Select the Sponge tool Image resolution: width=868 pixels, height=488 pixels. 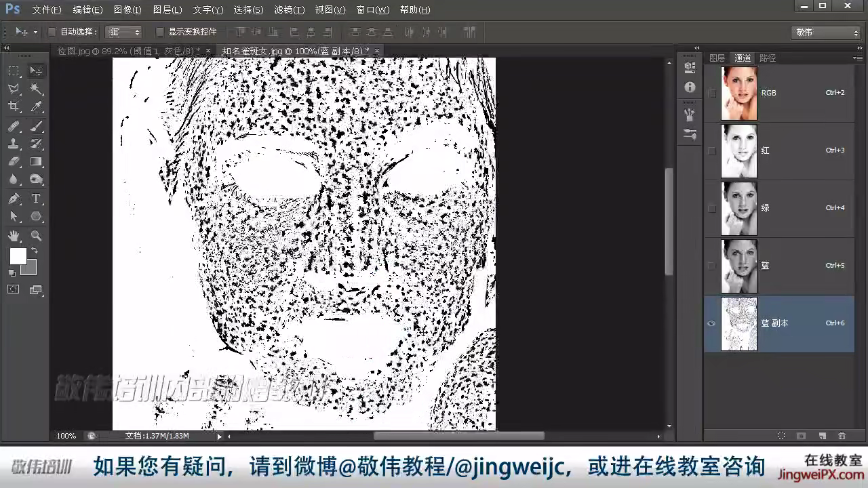[36, 179]
